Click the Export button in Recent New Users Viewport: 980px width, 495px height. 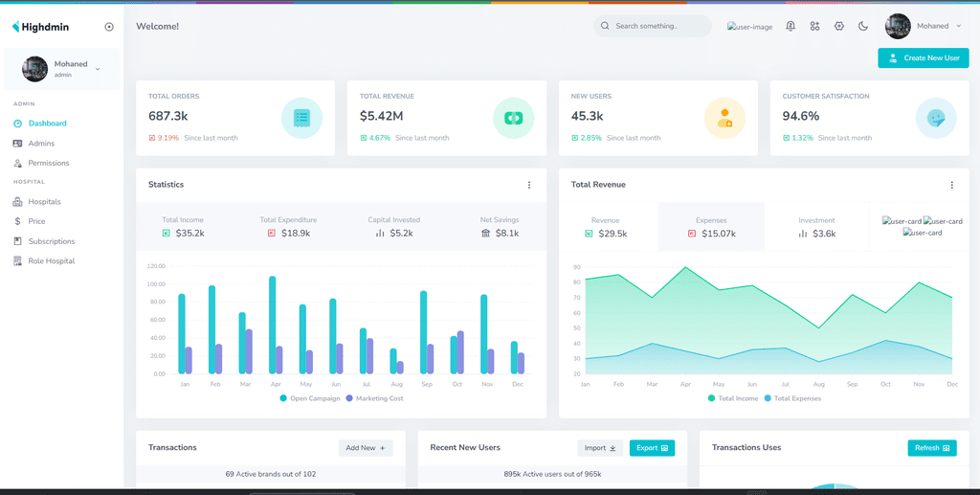tap(652, 448)
